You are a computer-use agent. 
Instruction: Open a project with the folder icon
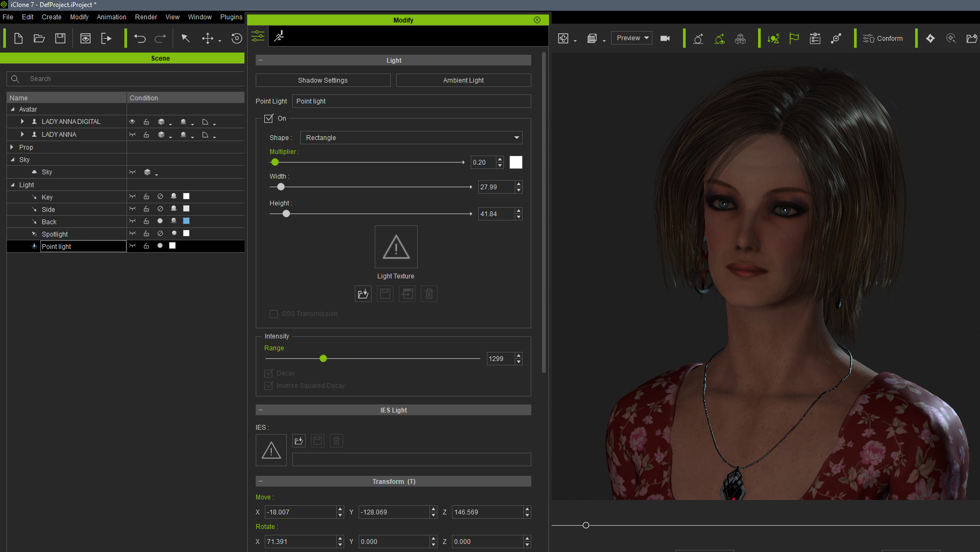point(39,39)
